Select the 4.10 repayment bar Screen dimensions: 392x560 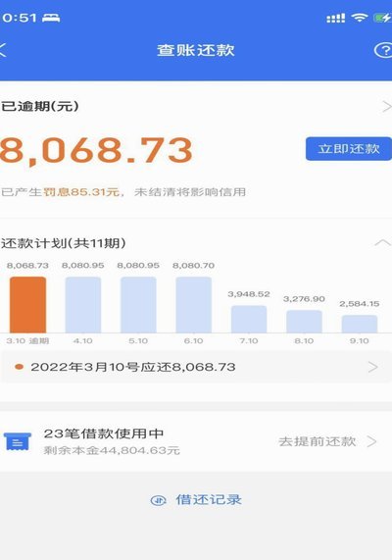click(x=83, y=305)
